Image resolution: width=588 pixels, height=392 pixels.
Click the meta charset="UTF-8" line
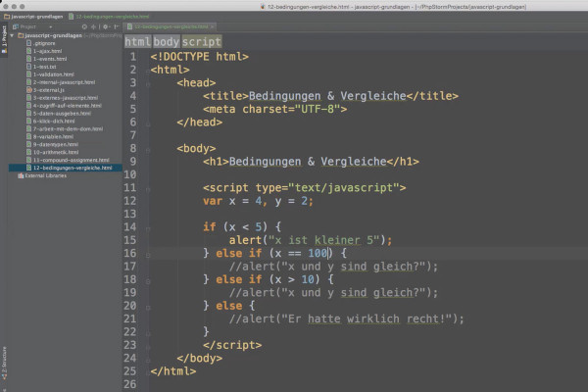274,109
